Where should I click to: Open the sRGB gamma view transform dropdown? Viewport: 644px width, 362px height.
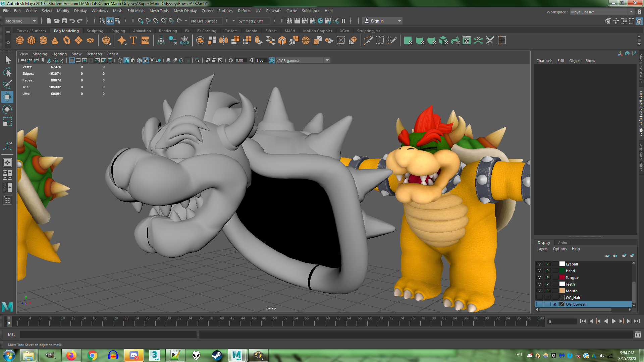[x=303, y=60]
